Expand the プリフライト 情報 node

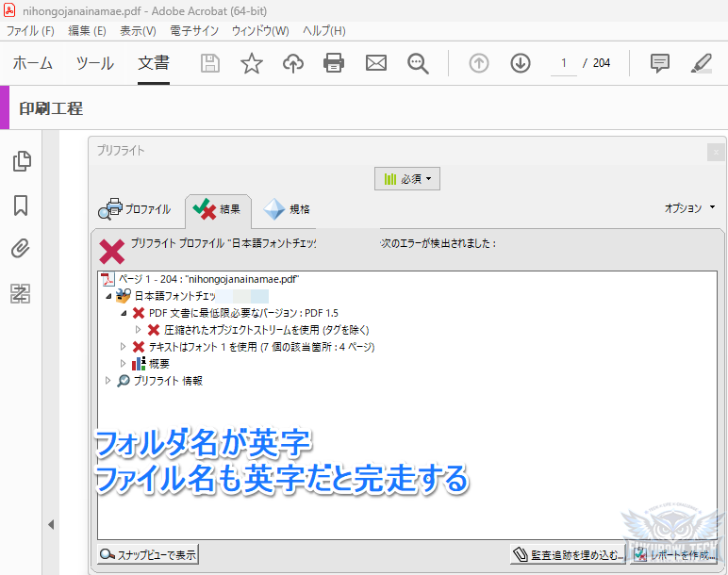click(108, 381)
